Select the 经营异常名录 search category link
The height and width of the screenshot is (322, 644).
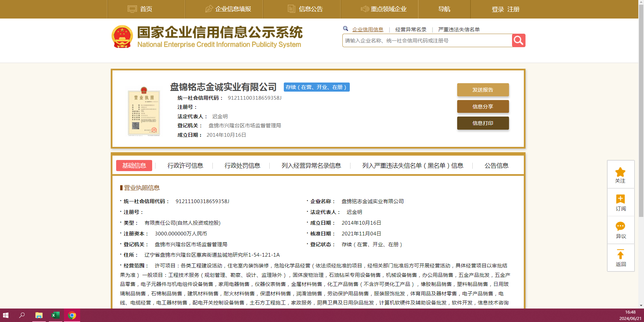(x=411, y=29)
